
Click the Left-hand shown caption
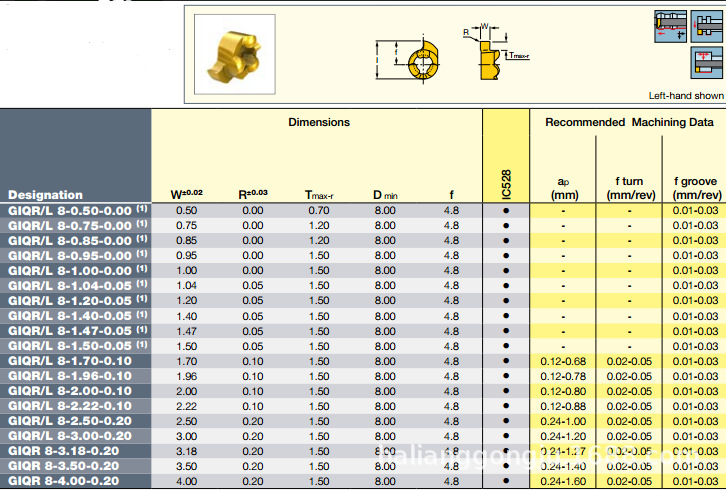(x=686, y=96)
